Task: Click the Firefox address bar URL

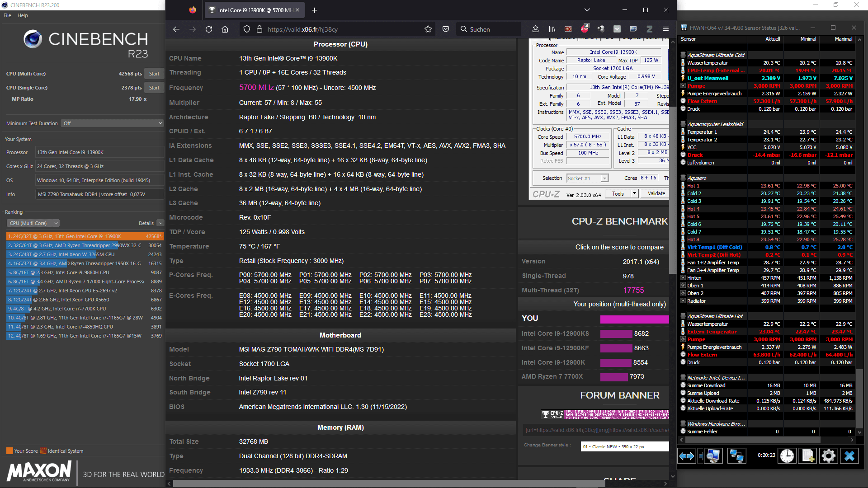Action: click(302, 29)
